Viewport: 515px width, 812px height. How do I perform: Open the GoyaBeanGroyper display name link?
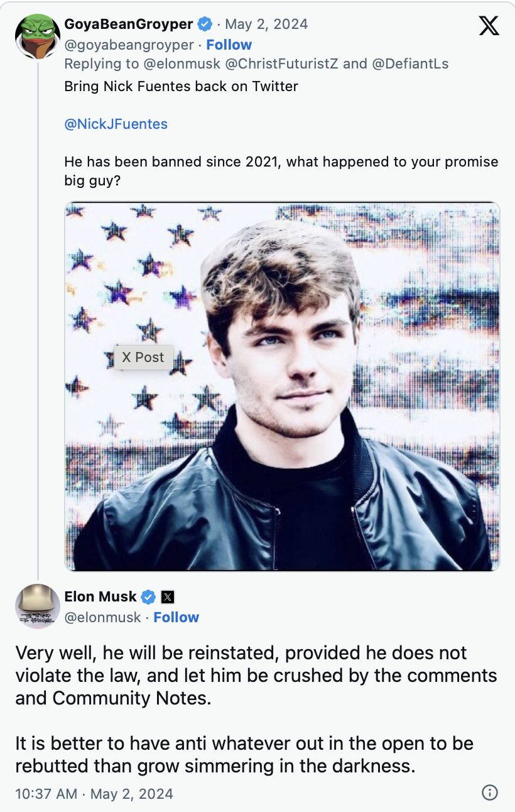click(x=128, y=25)
